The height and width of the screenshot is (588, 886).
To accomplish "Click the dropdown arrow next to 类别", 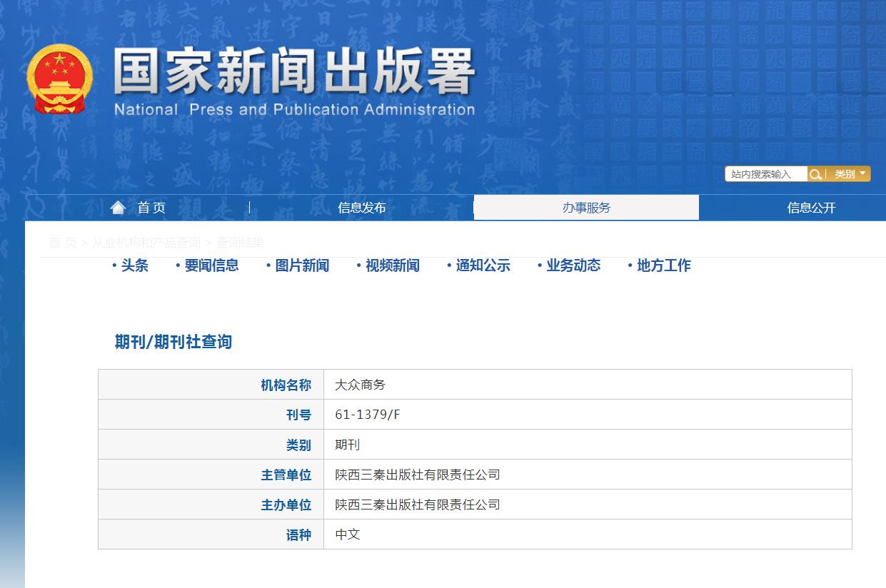I will (864, 173).
